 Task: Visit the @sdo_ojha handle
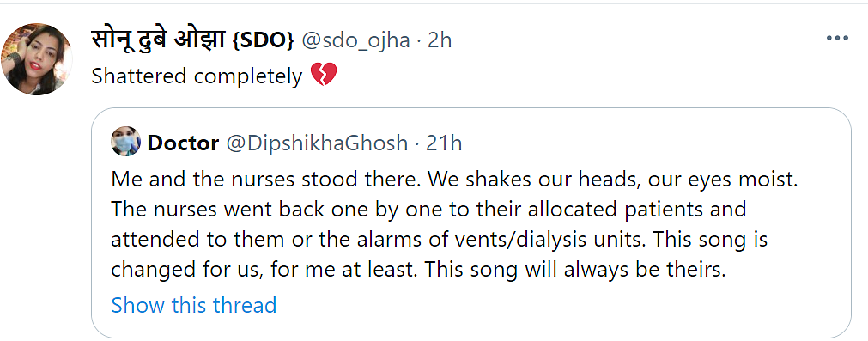(x=355, y=40)
